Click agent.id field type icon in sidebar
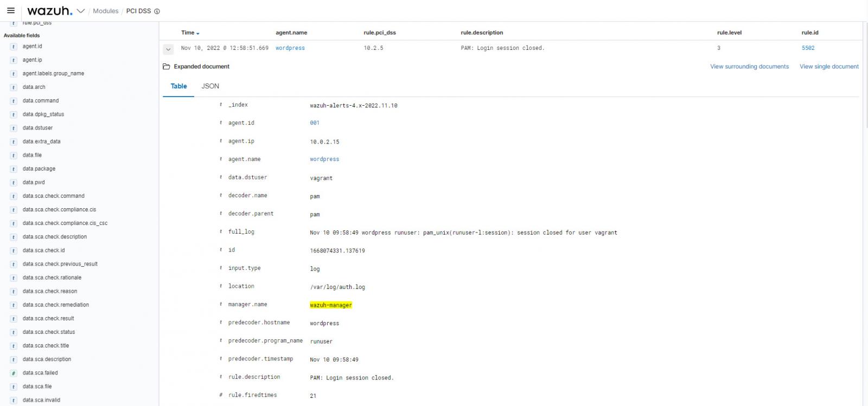Viewport: 868px width, 406px height. (x=14, y=47)
